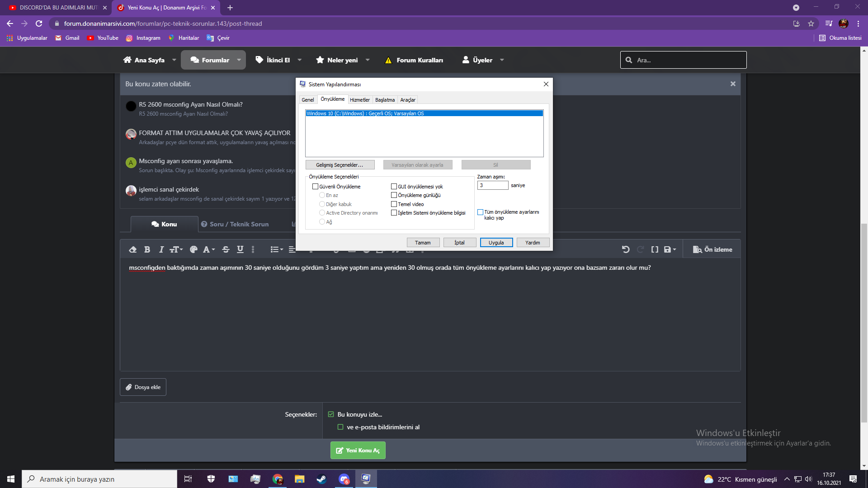This screenshot has width=868, height=488.
Task: Select the Soru / Teknik Sorun tab
Action: pyautogui.click(x=235, y=224)
